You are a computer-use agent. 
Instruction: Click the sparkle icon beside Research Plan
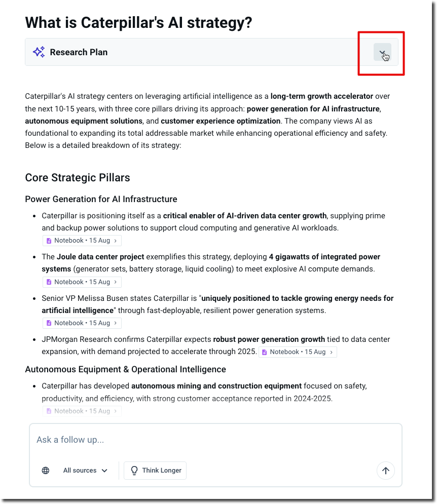tap(39, 52)
